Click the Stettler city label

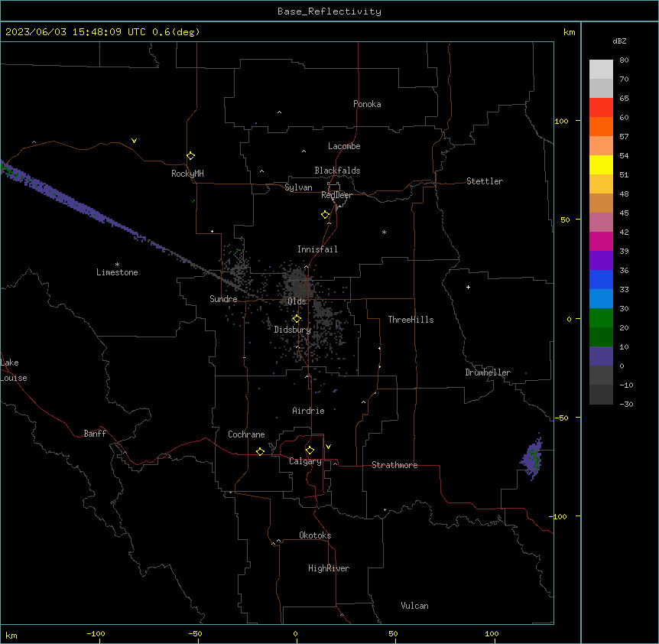(485, 181)
